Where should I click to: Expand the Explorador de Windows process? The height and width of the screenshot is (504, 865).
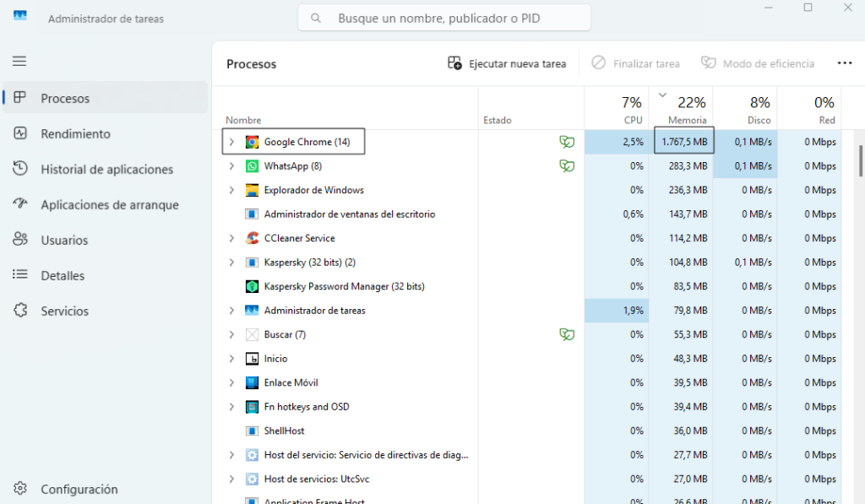pyautogui.click(x=231, y=190)
